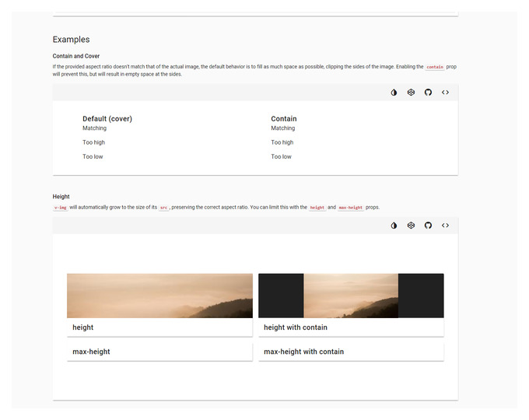Click 'Too low' under Default (cover)
Viewport: 529px width, 420px height.
pos(93,156)
